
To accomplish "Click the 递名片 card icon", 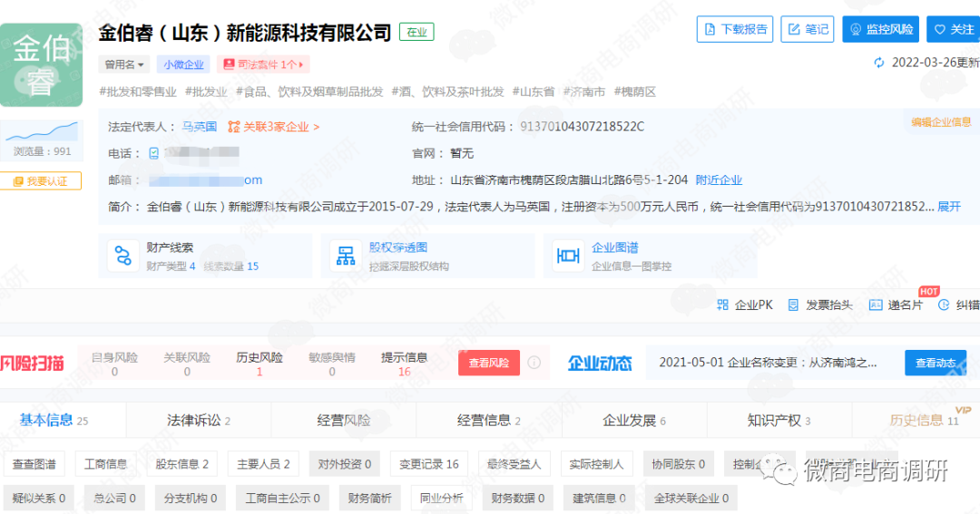I will [876, 305].
